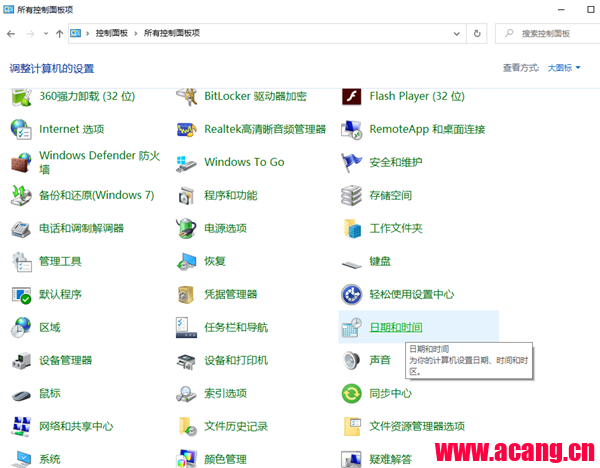Open 电源选项 battery icon
Viewport: 600px width, 468px height.
(x=186, y=228)
